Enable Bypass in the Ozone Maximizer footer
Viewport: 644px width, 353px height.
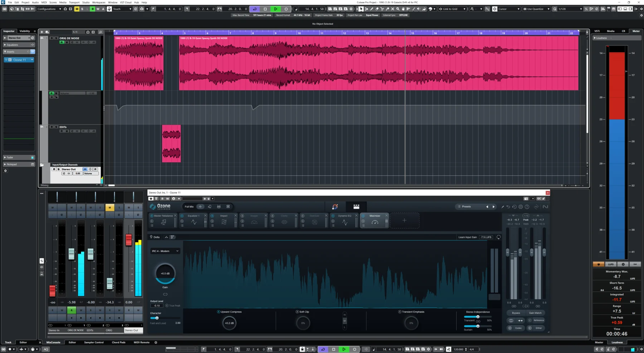coord(516,313)
